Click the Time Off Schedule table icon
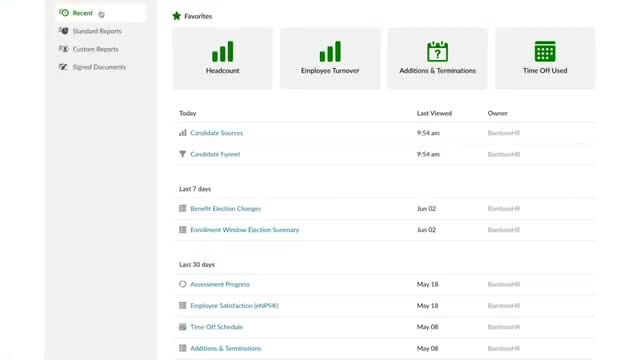Screen dimensions: 640x360 coord(182,327)
